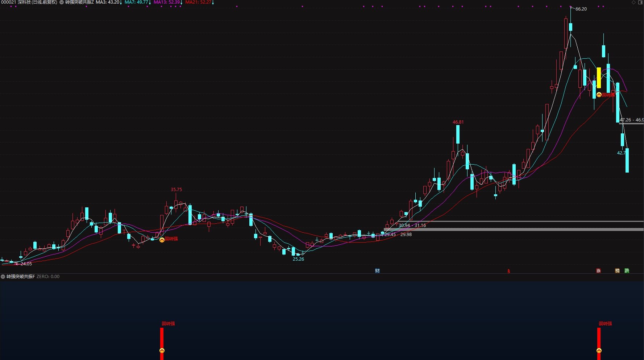Click the 弱转强 signal icon near 35.75 peak
This screenshot has width=644, height=360.
point(162,240)
